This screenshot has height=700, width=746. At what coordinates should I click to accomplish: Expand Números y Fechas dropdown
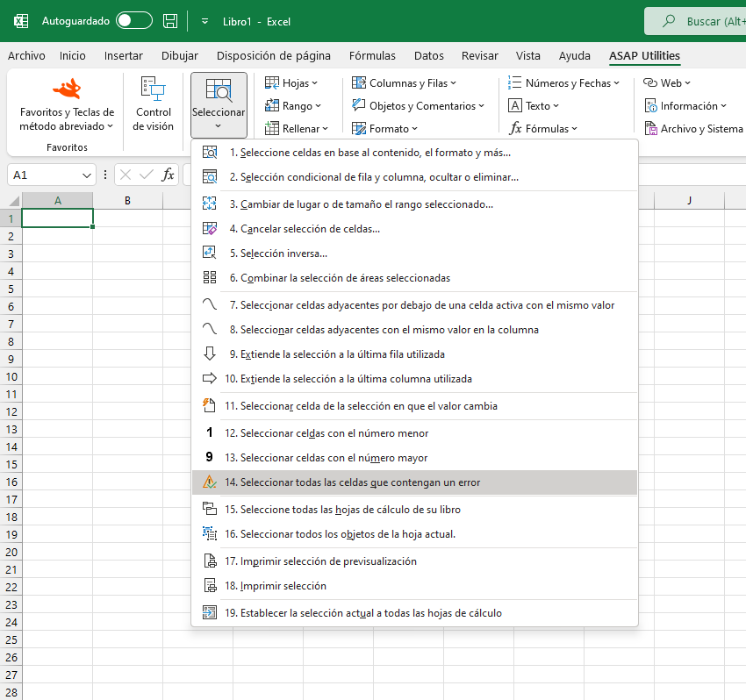pos(563,83)
